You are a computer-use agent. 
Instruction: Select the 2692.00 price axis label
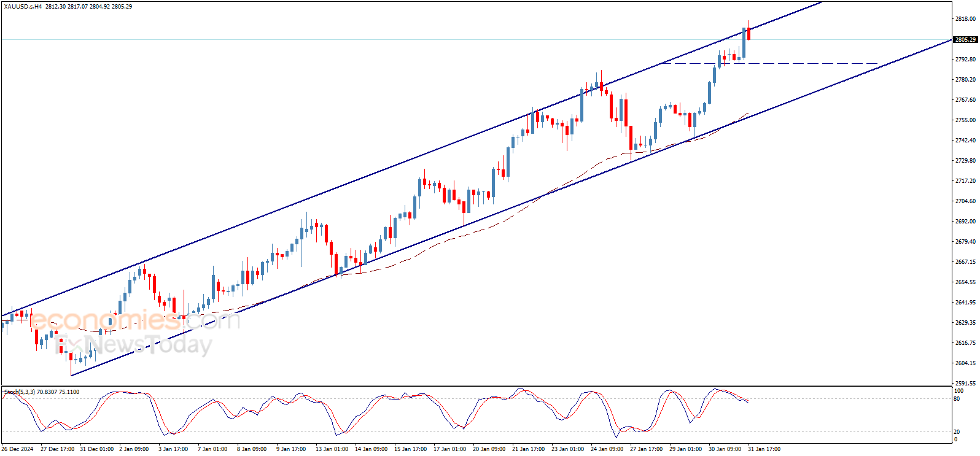pos(965,222)
